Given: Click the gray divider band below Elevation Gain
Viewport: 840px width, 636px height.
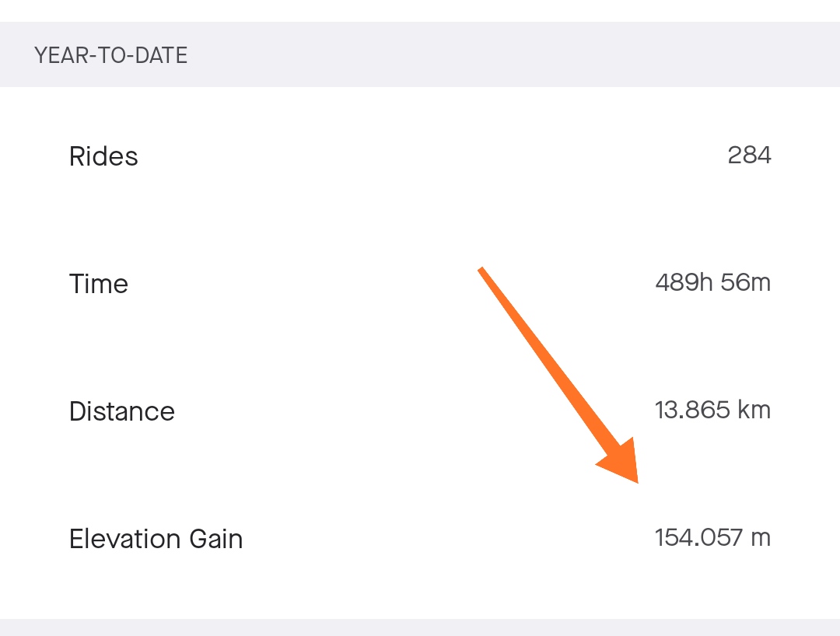Looking at the screenshot, I should (420, 627).
